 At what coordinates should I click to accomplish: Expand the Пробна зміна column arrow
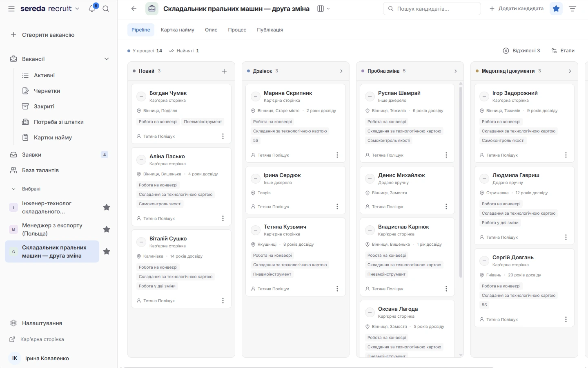pos(456,71)
